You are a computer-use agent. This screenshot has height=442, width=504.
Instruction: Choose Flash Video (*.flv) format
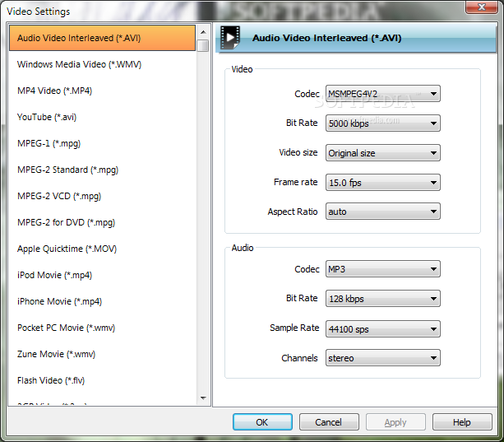pyautogui.click(x=102, y=380)
